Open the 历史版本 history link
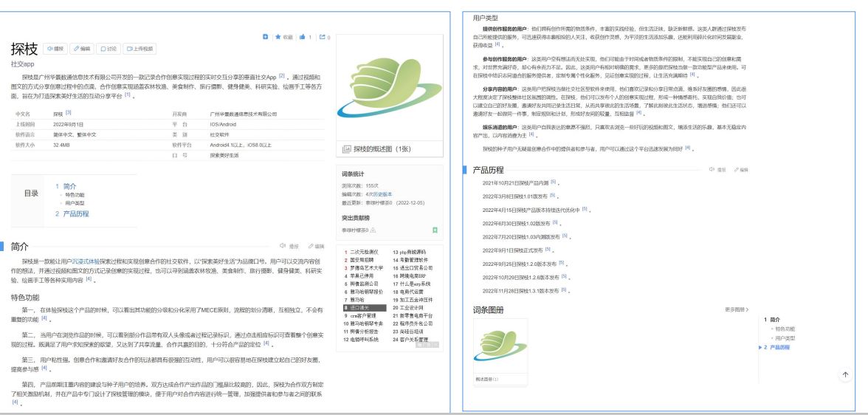The image size is (868, 415). [x=382, y=194]
